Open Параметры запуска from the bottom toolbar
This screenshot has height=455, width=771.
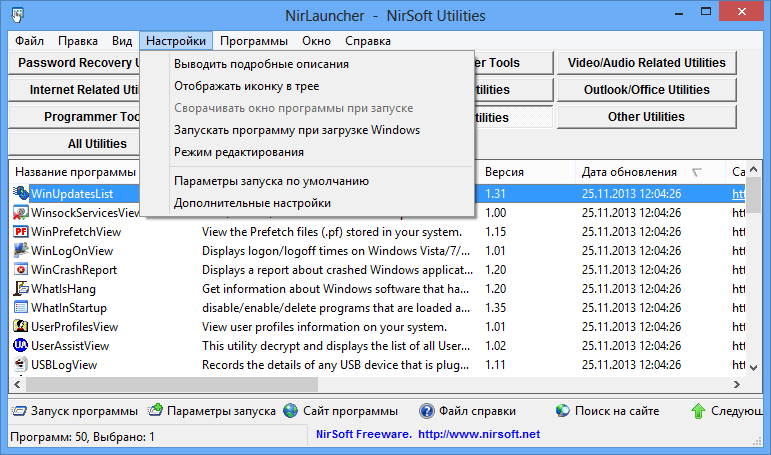pyautogui.click(x=212, y=411)
